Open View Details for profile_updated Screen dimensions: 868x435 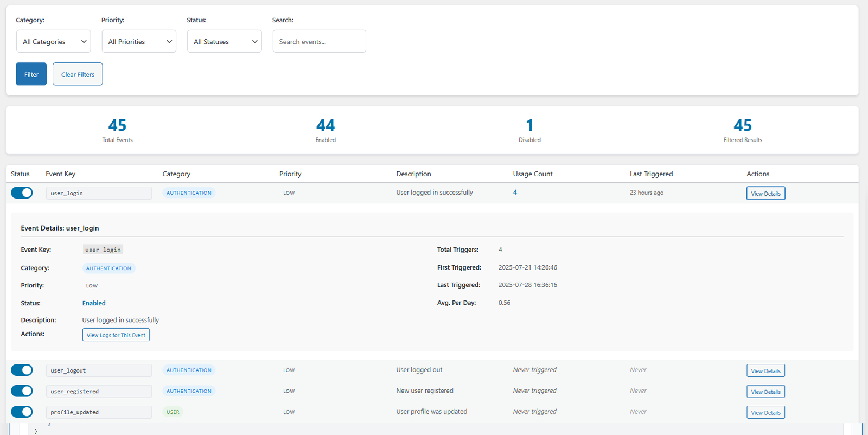coord(765,412)
